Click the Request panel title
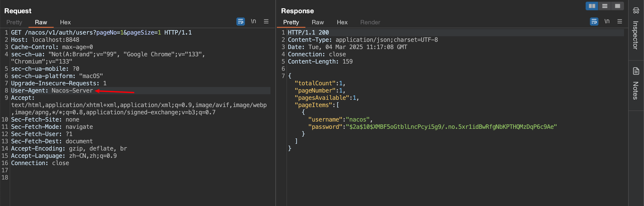This screenshot has height=206, width=644. 18,11
